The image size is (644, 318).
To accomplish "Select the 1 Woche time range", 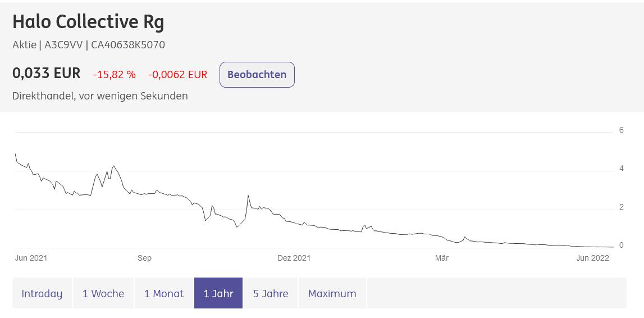I will pos(103,293).
